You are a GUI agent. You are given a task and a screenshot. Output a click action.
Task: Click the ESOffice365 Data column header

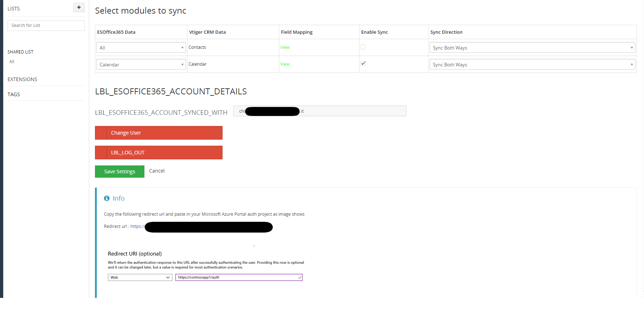(x=116, y=32)
